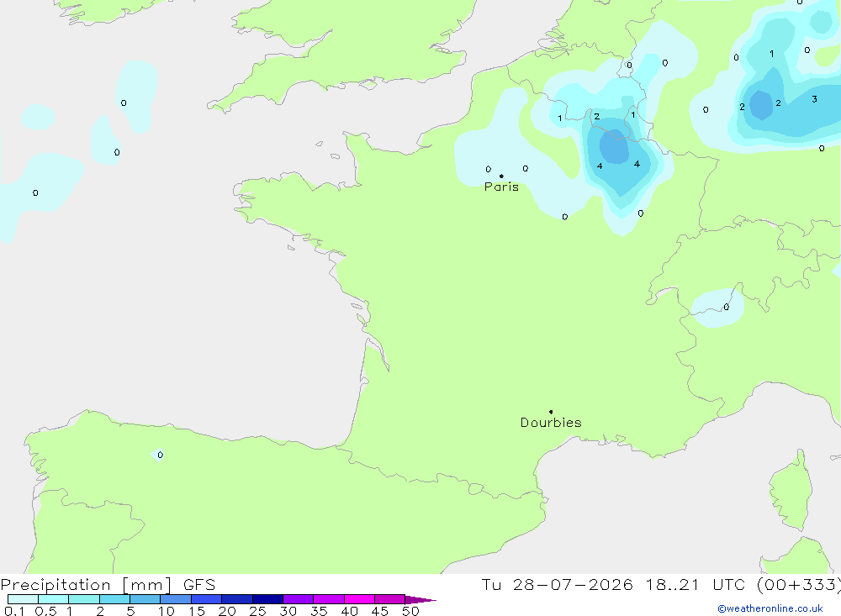Pick the 25–30 mm legend swatch
This screenshot has height=616, width=841.
point(267,599)
